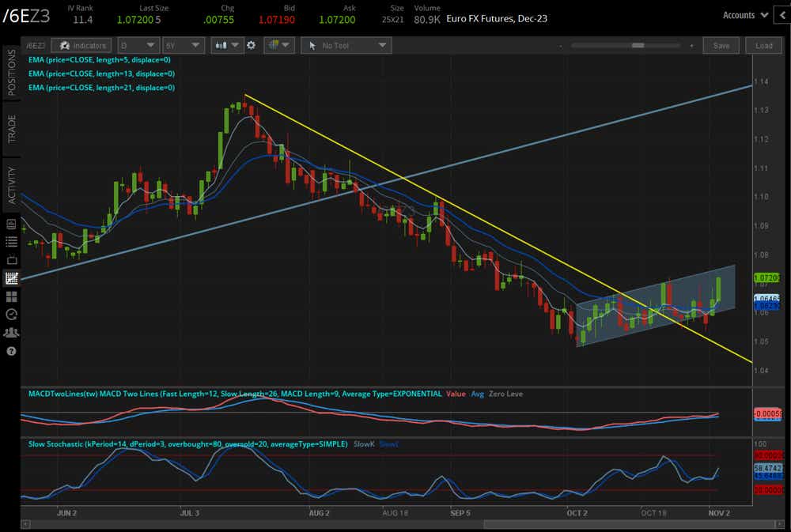
Task: Open the live TV media icon
Action: coord(11,260)
